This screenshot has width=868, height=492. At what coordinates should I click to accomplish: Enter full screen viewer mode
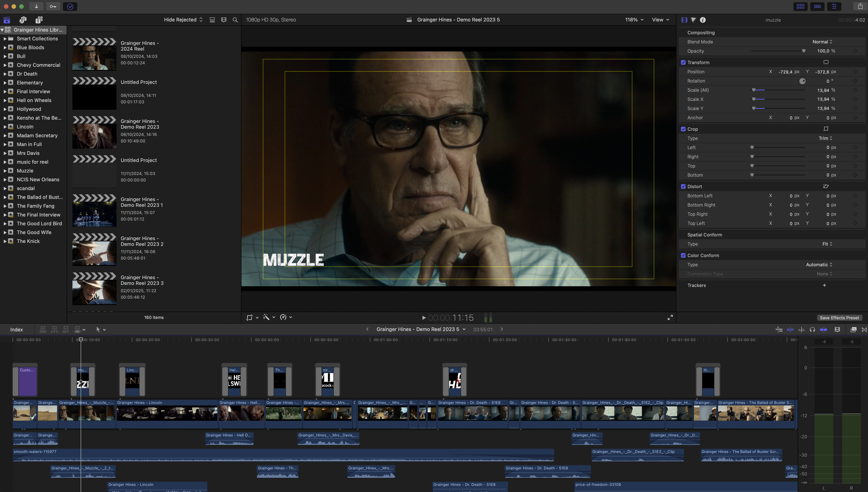pos(670,317)
